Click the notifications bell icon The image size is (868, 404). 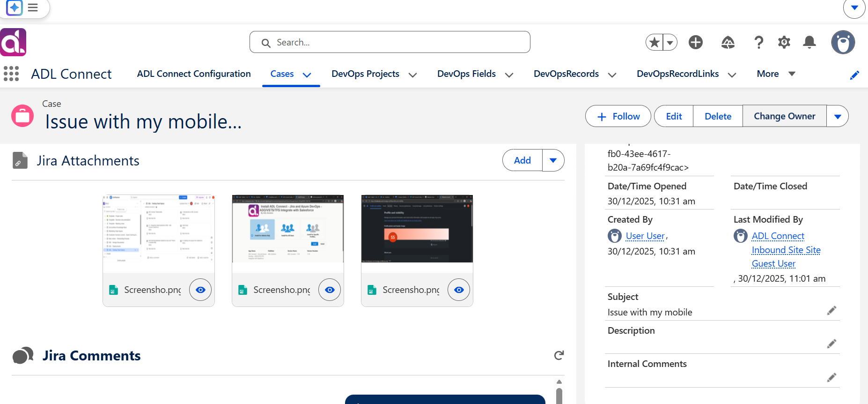809,42
